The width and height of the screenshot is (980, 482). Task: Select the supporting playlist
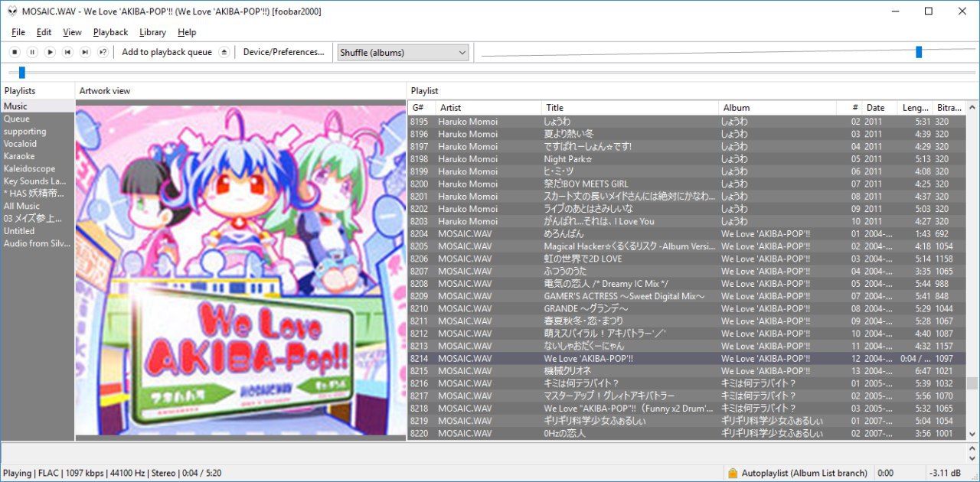click(x=38, y=132)
